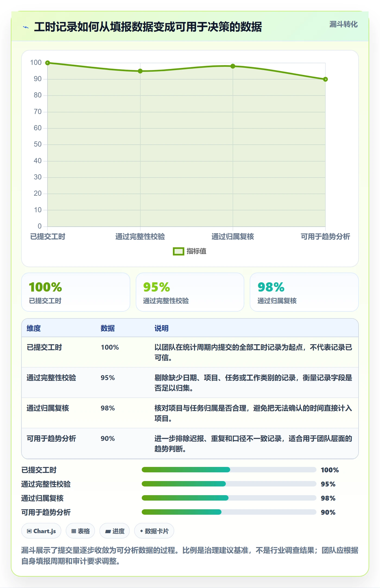This screenshot has width=380, height=588.
Task: Click the y-axis label 50
Action: [x=38, y=144]
